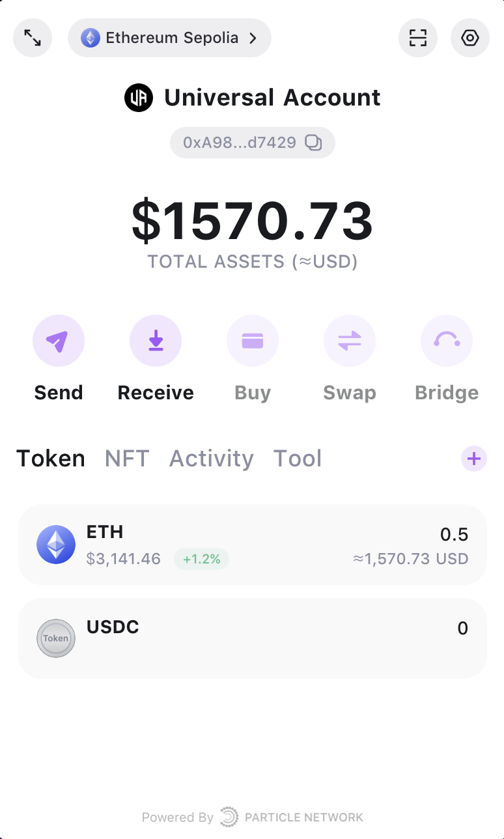The image size is (504, 839).
Task: Switch to the Activity tab
Action: coord(212,459)
